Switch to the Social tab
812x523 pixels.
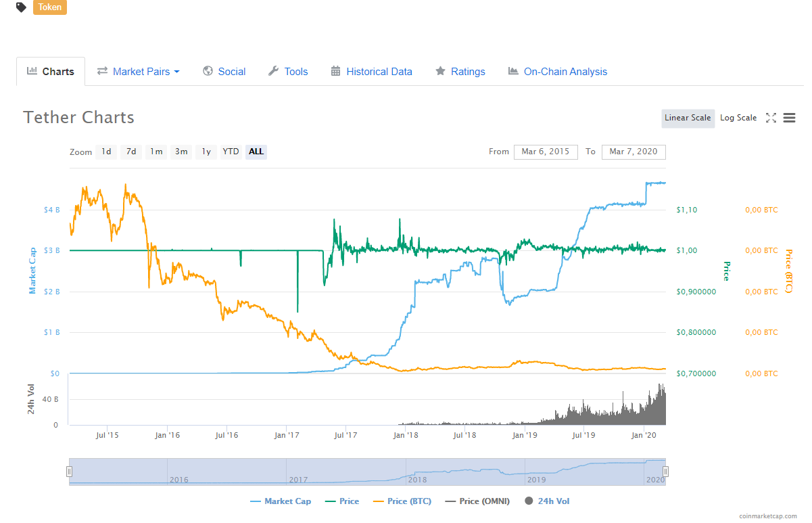click(x=224, y=71)
